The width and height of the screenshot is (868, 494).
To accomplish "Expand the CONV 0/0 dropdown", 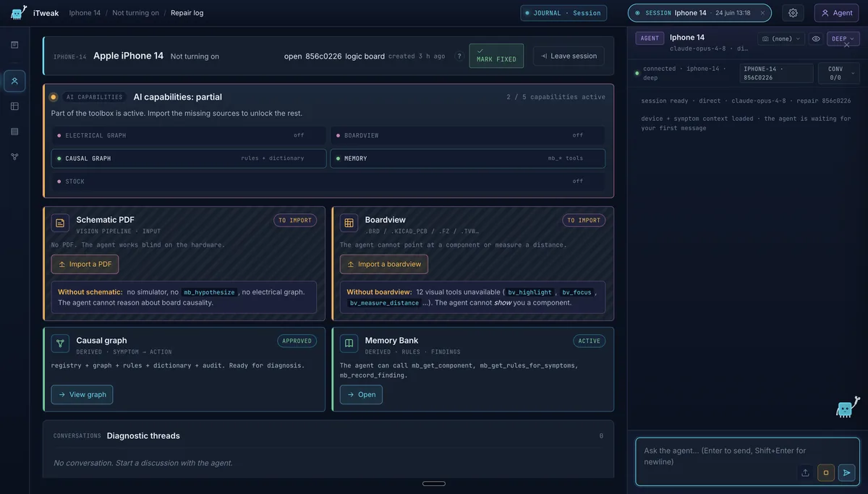I will [839, 73].
